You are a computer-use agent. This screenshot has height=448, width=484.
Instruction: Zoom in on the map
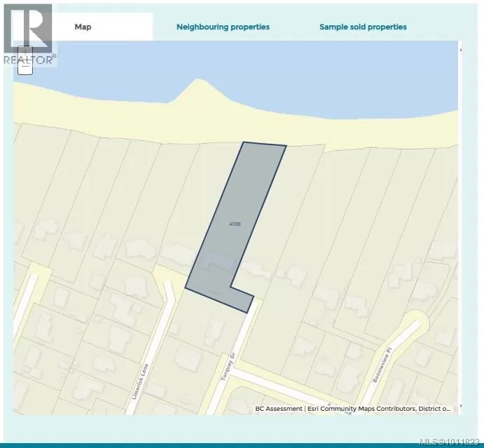click(25, 51)
